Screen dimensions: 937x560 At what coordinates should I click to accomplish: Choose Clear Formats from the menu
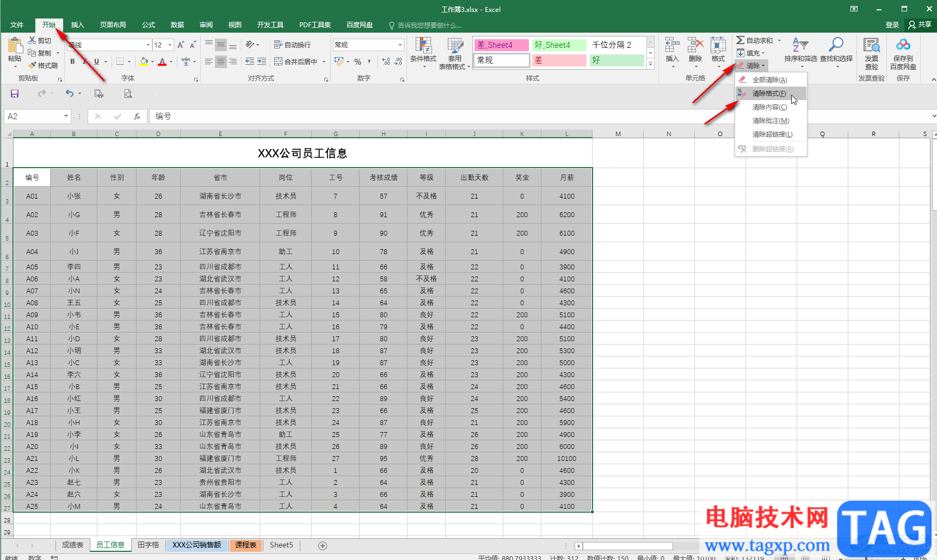(x=769, y=94)
